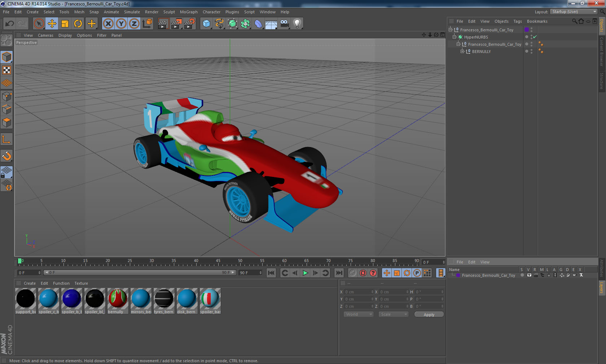Open viewport Cameras menu
Image resolution: width=606 pixels, height=364 pixels.
click(45, 35)
